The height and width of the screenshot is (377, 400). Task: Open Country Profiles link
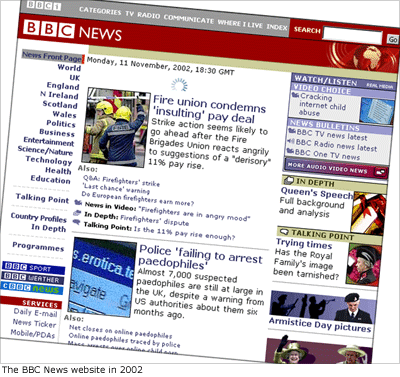[39, 218]
